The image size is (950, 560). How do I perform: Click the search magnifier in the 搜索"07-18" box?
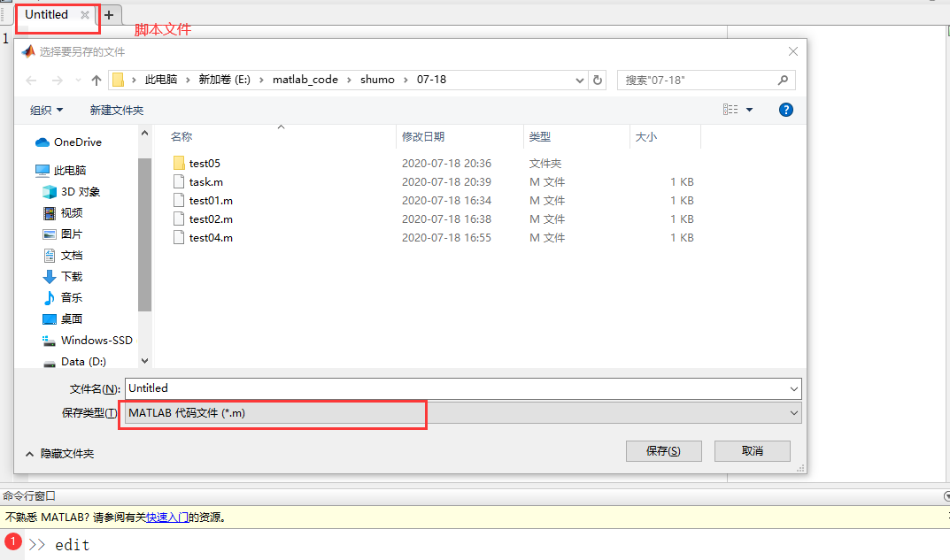(x=782, y=80)
